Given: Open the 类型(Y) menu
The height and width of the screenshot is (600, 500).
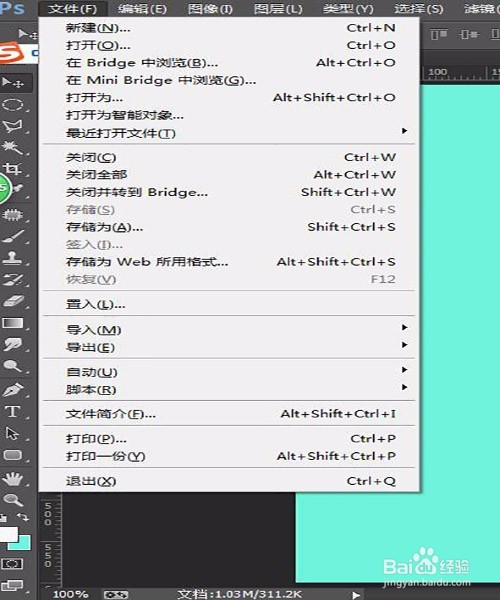Looking at the screenshot, I should pyautogui.click(x=348, y=8).
